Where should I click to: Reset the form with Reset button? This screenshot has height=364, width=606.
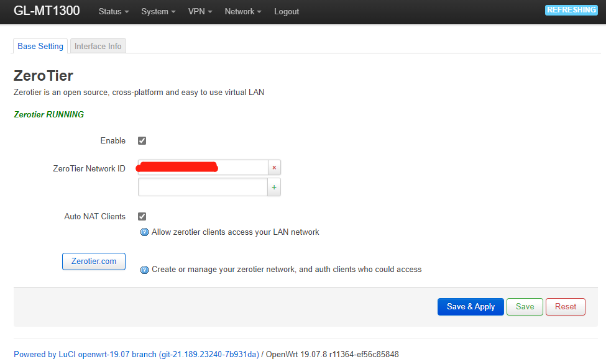(x=566, y=307)
